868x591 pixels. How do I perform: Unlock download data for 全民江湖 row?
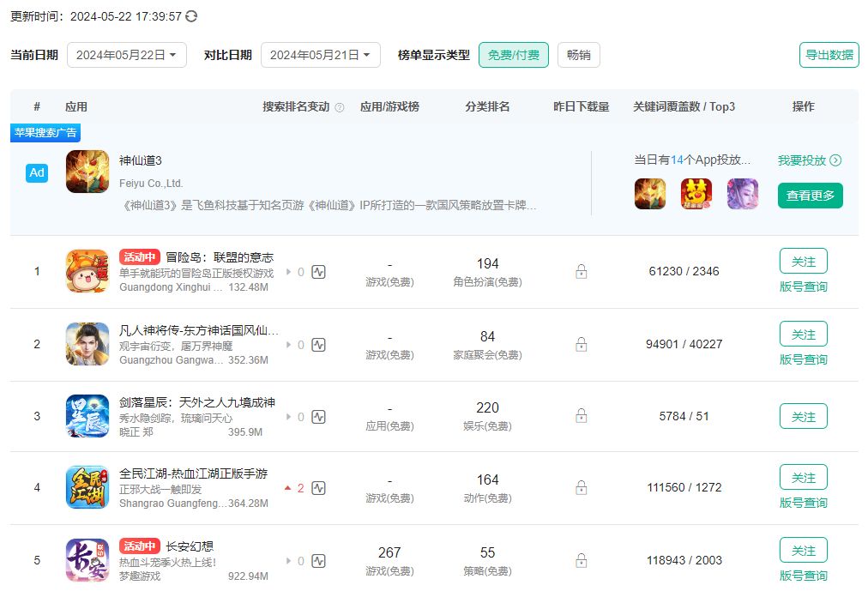(582, 487)
